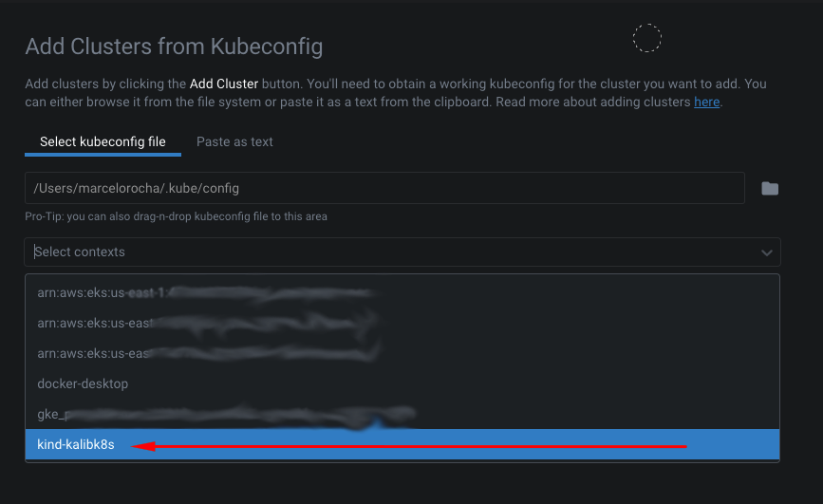Click the folder icon to browse kubeconfig
Image resolution: width=823 pixels, height=504 pixels.
[x=770, y=189]
